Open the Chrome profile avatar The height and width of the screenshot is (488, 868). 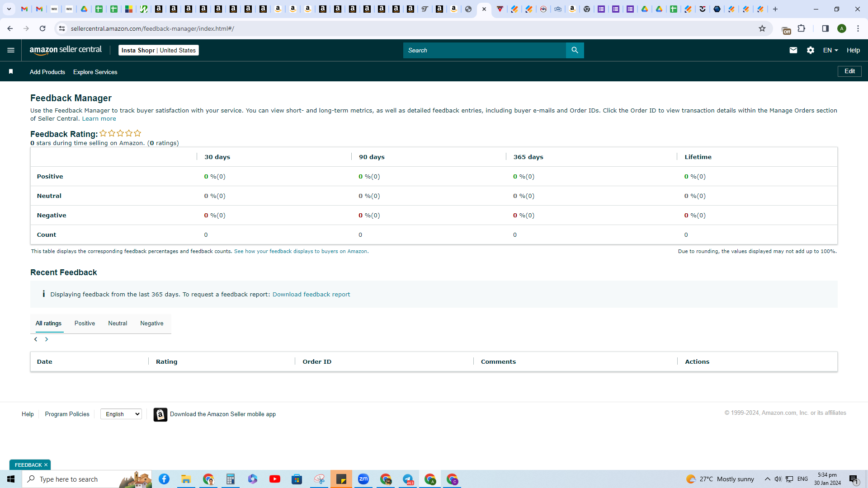tap(842, 28)
